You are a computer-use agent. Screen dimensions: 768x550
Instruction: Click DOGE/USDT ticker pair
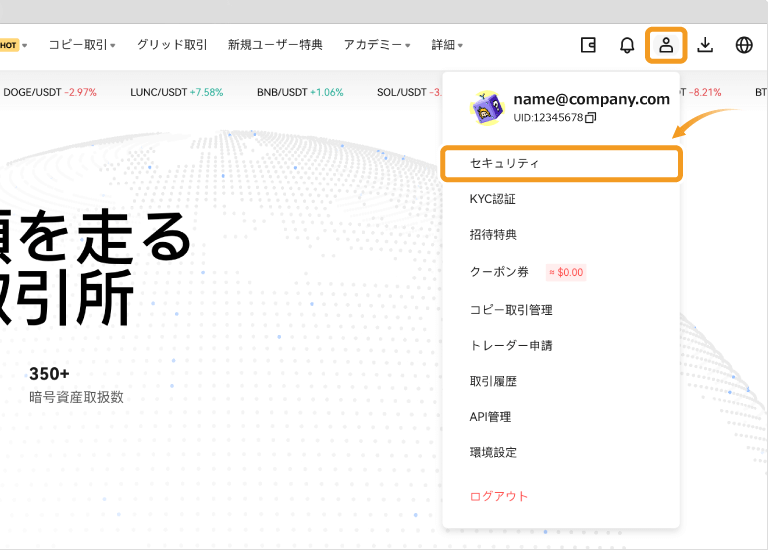[49, 92]
